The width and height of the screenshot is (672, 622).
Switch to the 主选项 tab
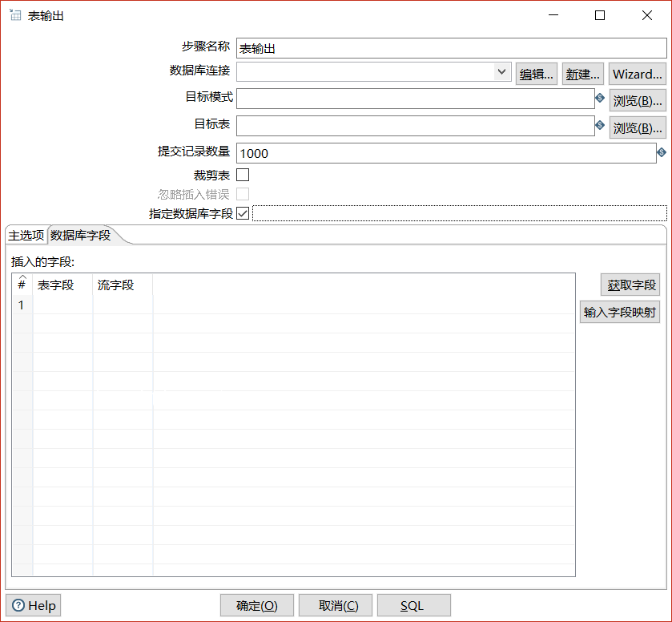coord(26,236)
